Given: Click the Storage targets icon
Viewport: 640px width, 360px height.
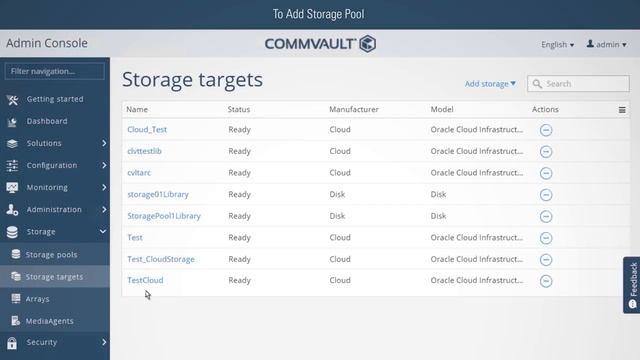Looking at the screenshot, I should coord(16,276).
